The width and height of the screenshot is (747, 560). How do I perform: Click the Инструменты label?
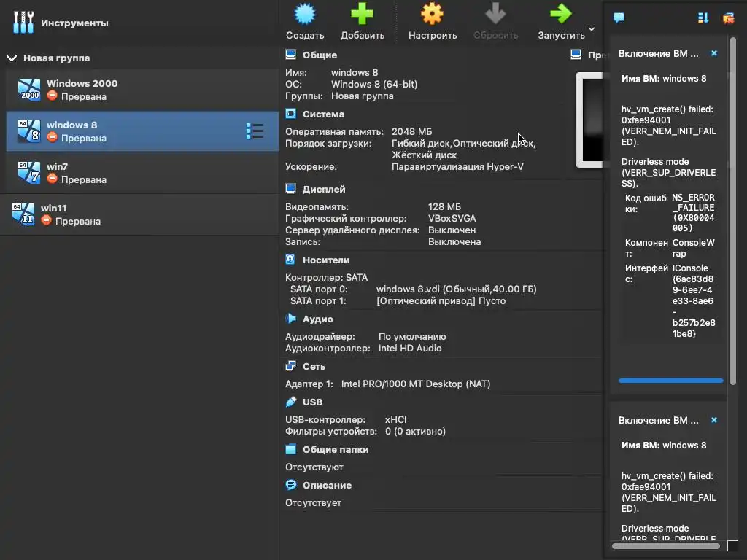[74, 23]
